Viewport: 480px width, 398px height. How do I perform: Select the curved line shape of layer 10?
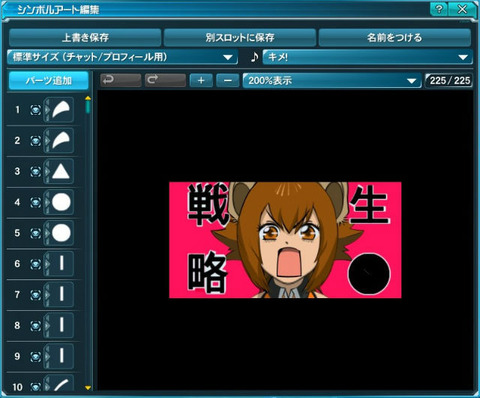[61, 384]
